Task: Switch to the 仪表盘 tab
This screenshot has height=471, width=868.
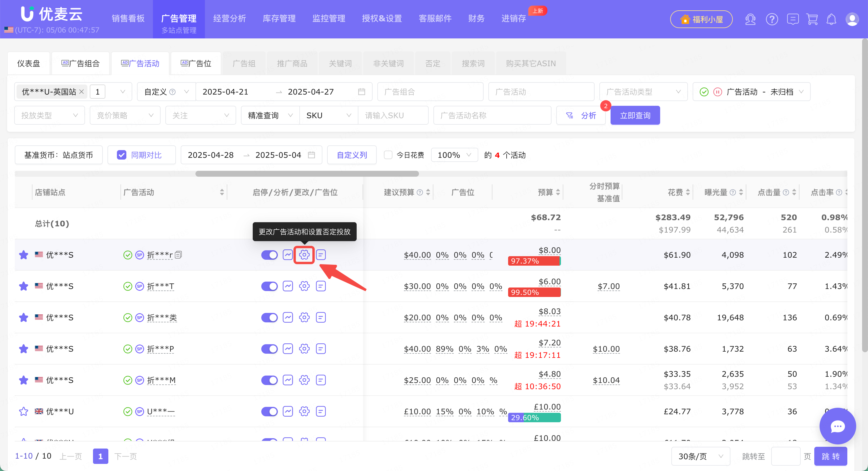Action: click(29, 64)
